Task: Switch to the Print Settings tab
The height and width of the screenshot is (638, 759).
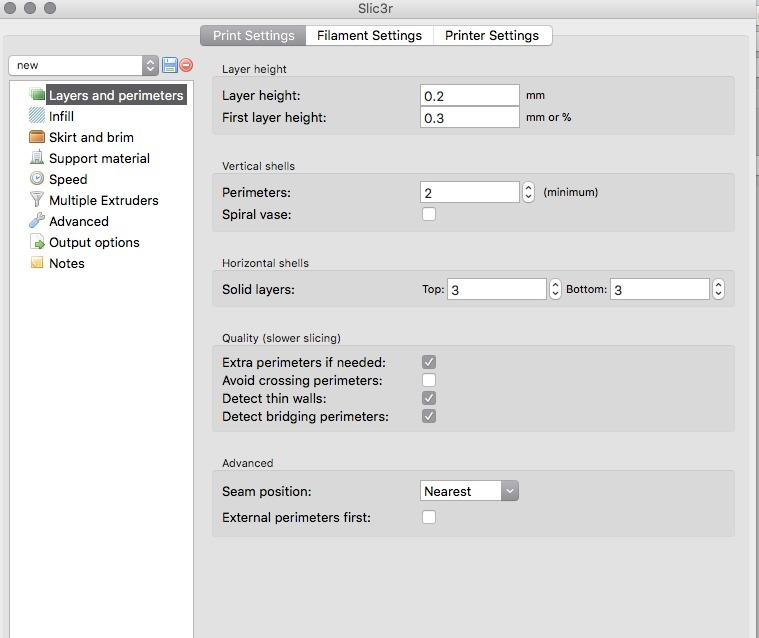Action: coord(253,35)
